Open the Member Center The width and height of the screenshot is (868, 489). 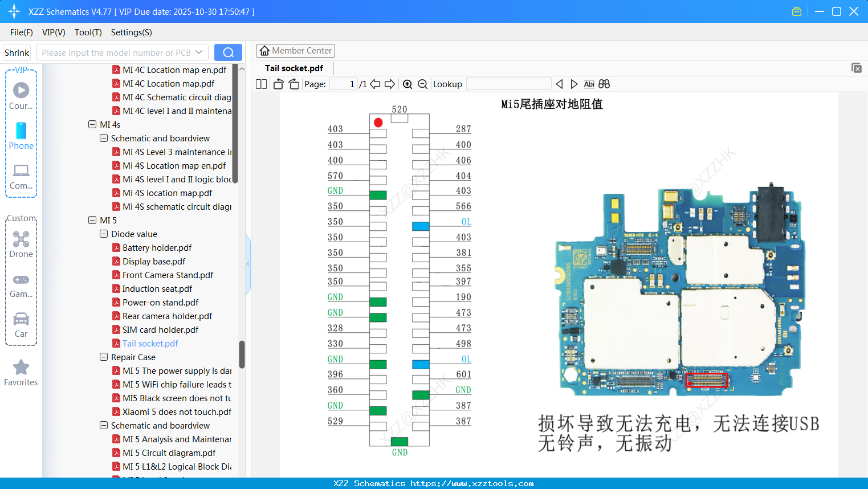(295, 50)
